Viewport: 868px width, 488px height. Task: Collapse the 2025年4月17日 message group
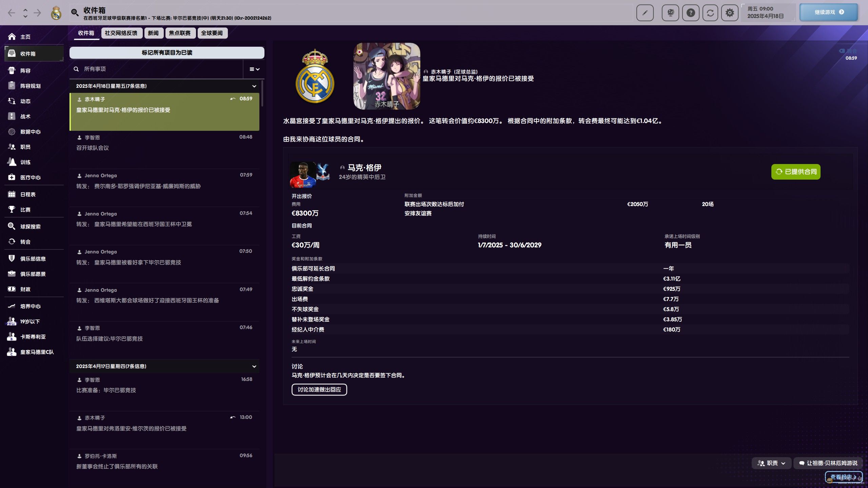point(254,366)
